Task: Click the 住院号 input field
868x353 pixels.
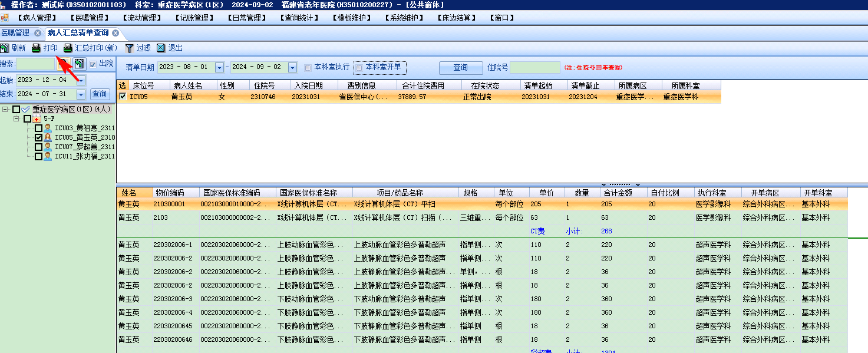Action: [534, 68]
